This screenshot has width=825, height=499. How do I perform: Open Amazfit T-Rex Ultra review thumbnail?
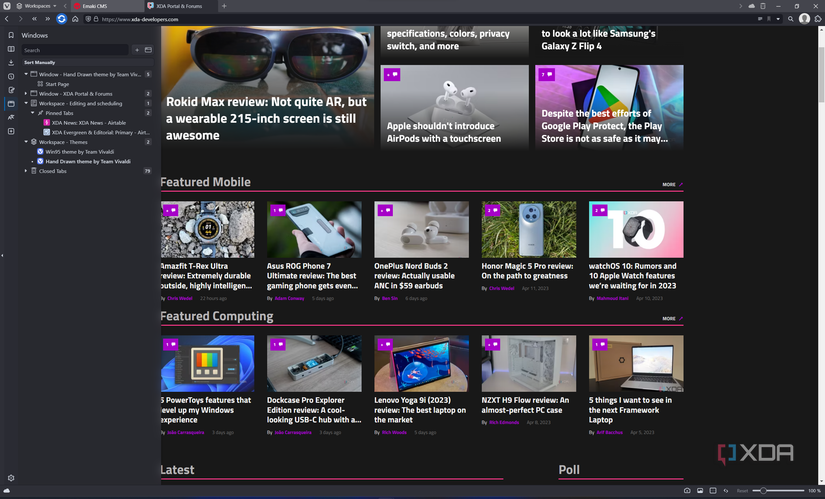click(207, 229)
